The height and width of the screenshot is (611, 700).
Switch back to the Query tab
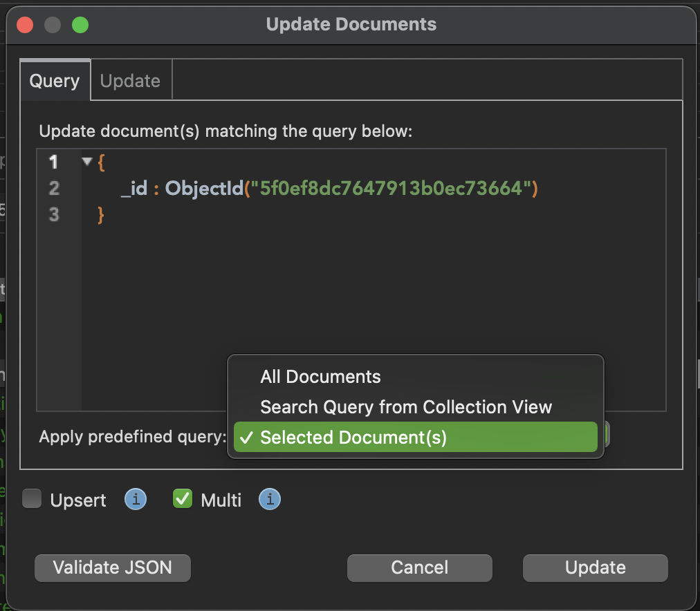coord(54,80)
